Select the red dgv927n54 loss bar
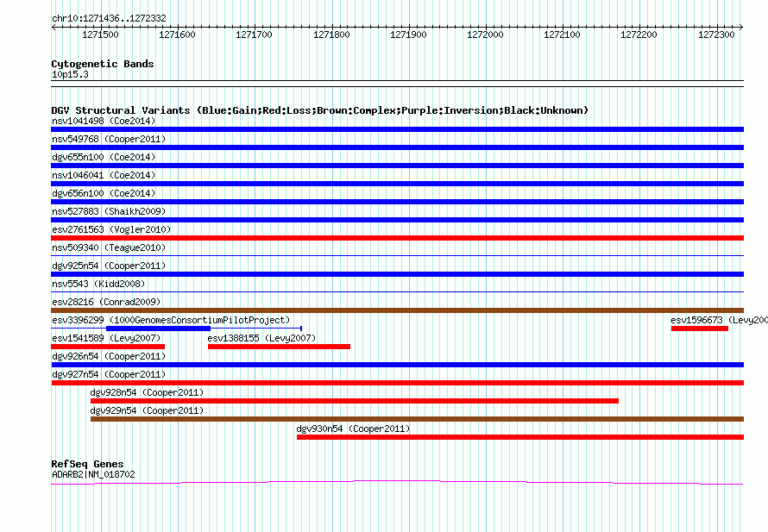 (x=397, y=383)
